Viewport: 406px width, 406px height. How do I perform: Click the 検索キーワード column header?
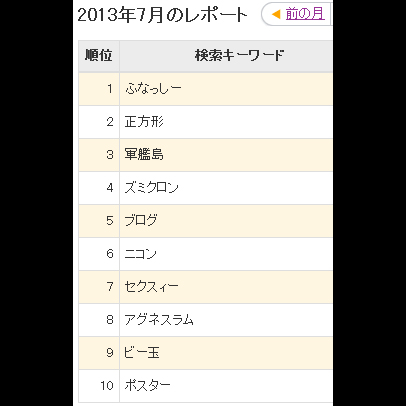[x=240, y=56]
